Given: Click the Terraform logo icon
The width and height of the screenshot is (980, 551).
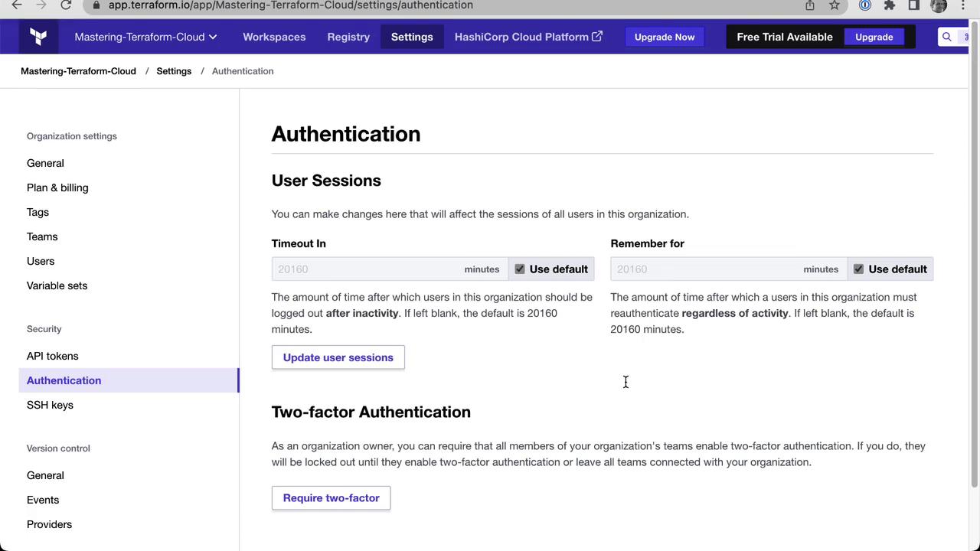Looking at the screenshot, I should (x=38, y=37).
